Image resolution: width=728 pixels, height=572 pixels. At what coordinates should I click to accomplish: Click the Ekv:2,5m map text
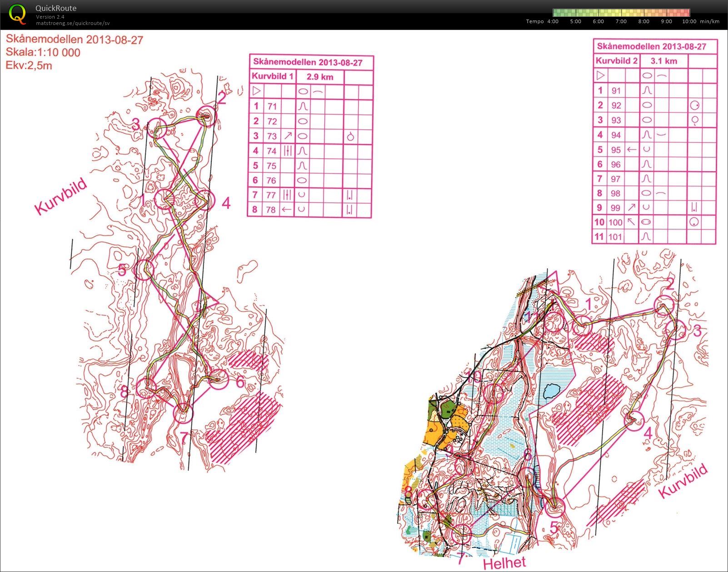pyautogui.click(x=29, y=65)
